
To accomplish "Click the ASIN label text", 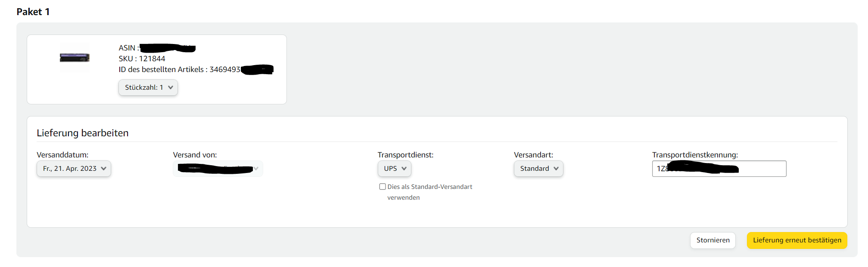I will [128, 48].
